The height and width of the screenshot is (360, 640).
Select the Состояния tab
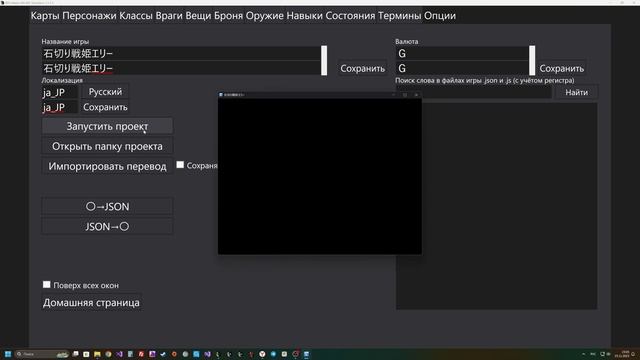[350, 16]
